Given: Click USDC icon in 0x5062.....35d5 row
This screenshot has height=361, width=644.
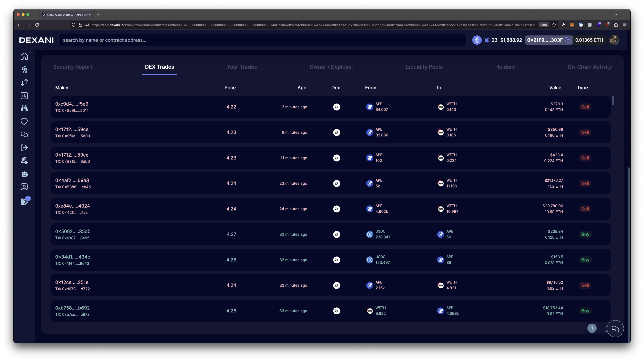Looking at the screenshot, I should click(x=370, y=234).
